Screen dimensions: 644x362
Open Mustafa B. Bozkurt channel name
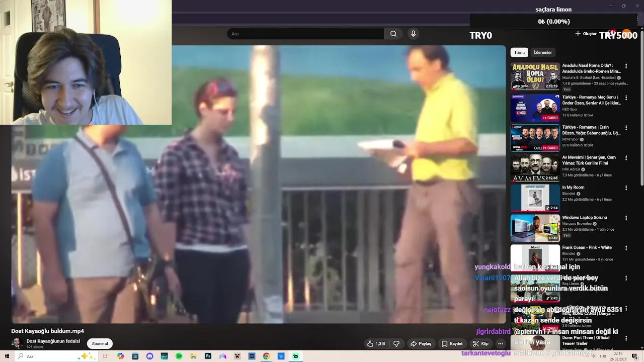(589, 78)
